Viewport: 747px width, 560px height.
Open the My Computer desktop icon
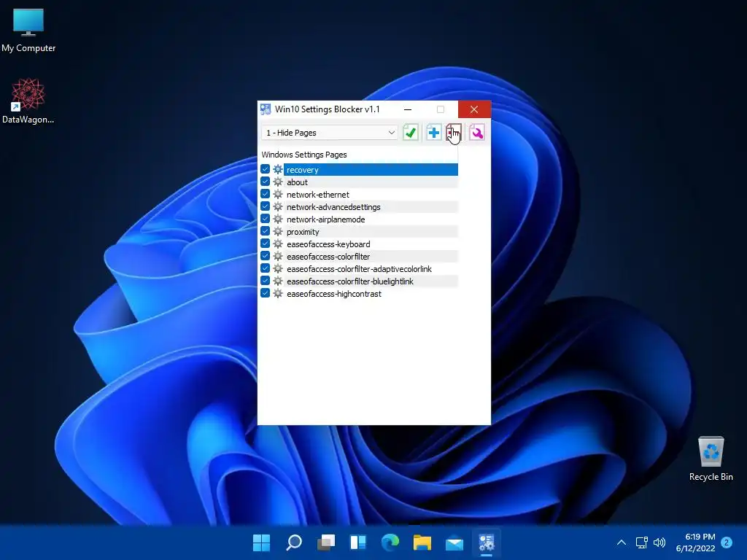coord(28,30)
